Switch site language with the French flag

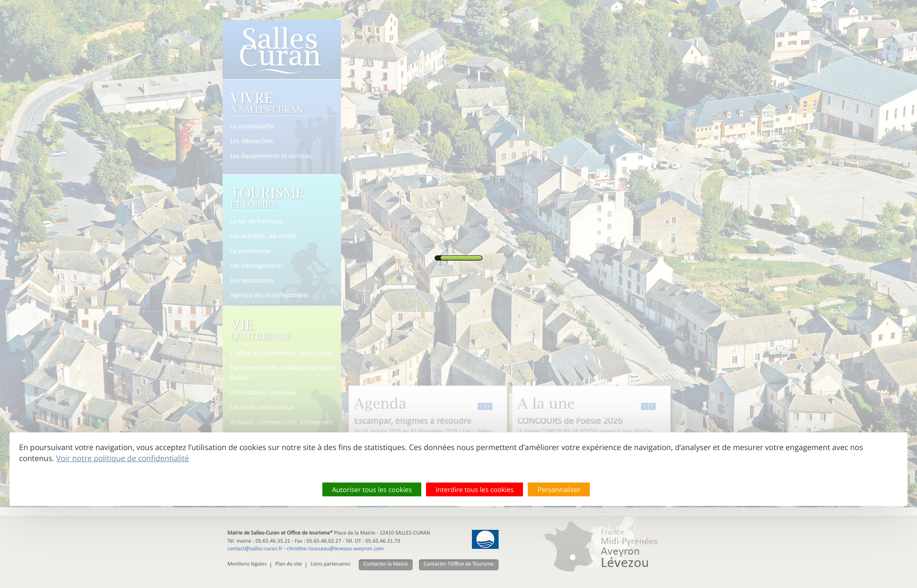[226, 15]
